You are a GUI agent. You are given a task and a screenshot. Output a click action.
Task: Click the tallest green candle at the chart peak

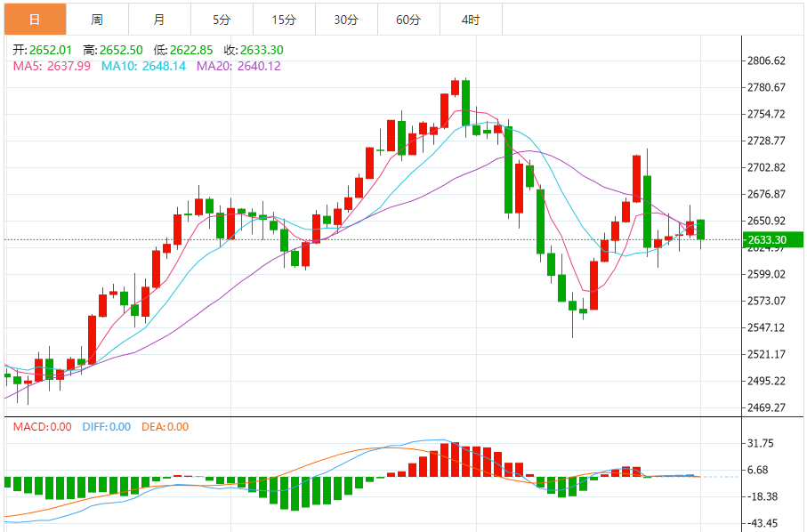coord(465,103)
